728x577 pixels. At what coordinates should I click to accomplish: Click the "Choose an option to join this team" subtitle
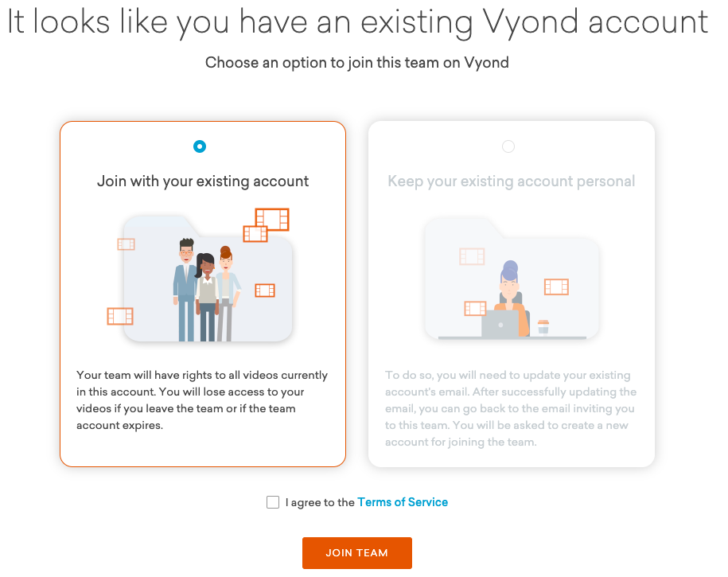point(357,63)
